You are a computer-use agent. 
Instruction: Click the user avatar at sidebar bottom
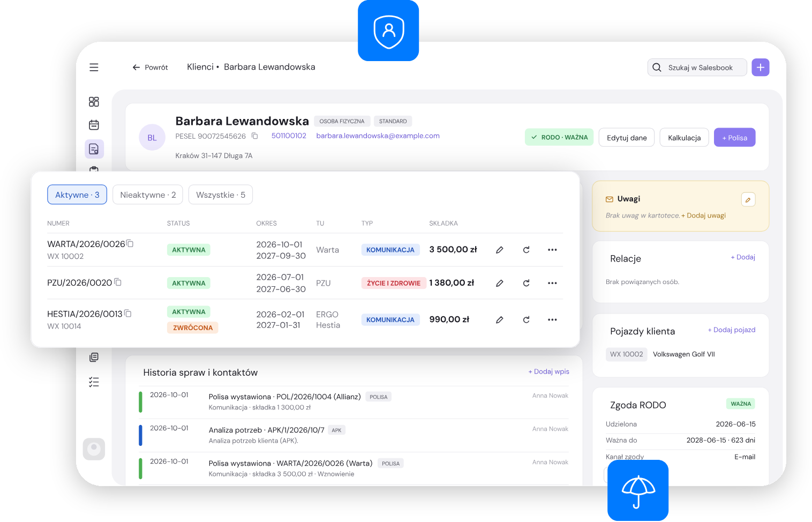(x=94, y=449)
